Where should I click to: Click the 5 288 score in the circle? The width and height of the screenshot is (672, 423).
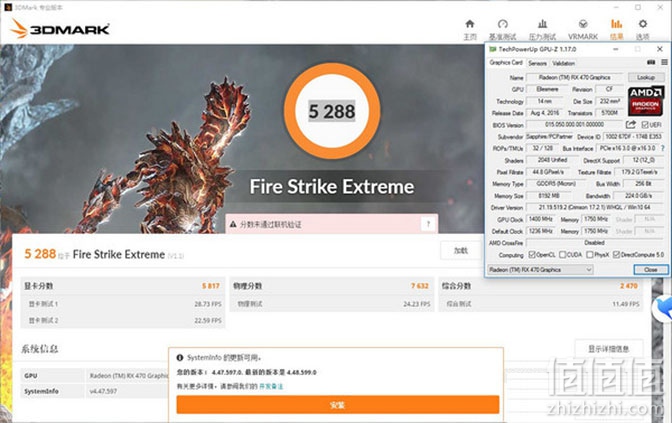click(x=332, y=111)
